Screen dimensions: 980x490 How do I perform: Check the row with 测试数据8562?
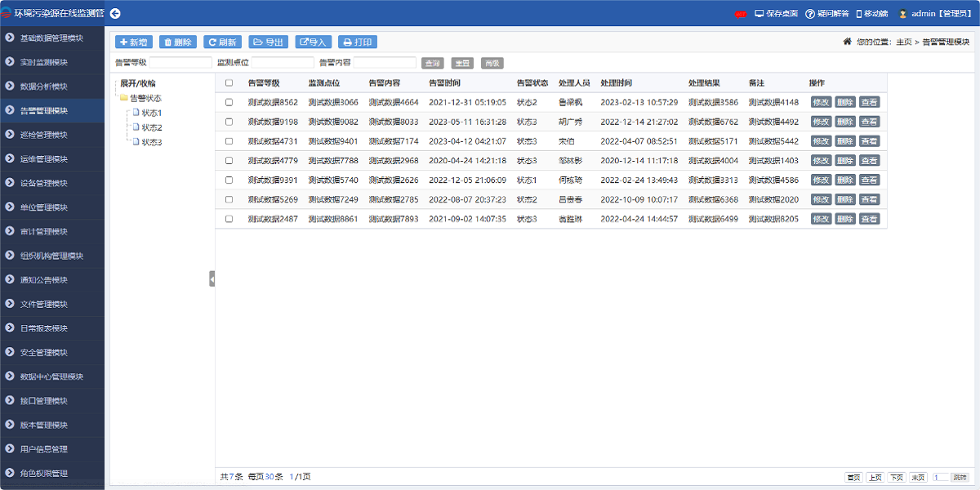click(229, 102)
